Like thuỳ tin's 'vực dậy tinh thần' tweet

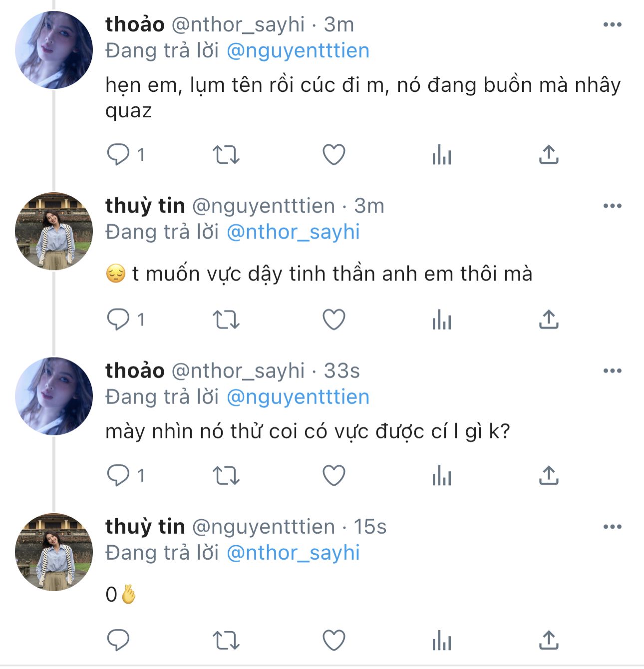pos(334,320)
